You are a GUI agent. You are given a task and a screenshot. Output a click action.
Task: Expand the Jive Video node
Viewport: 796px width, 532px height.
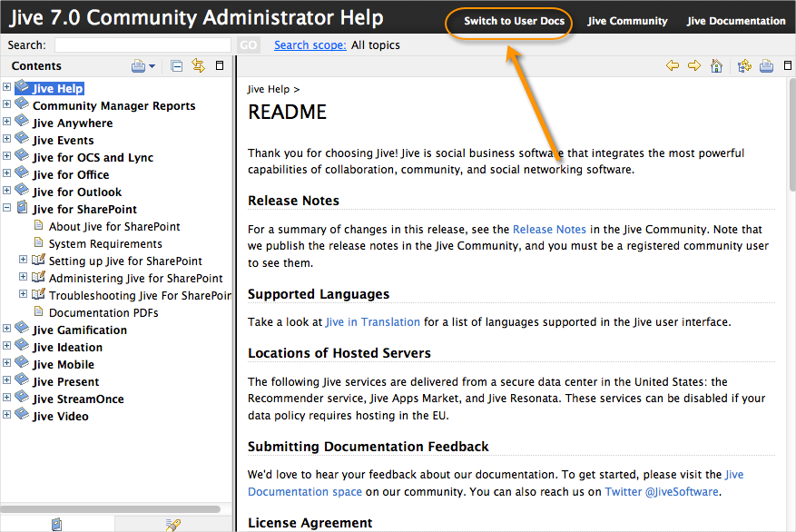coord(6,415)
